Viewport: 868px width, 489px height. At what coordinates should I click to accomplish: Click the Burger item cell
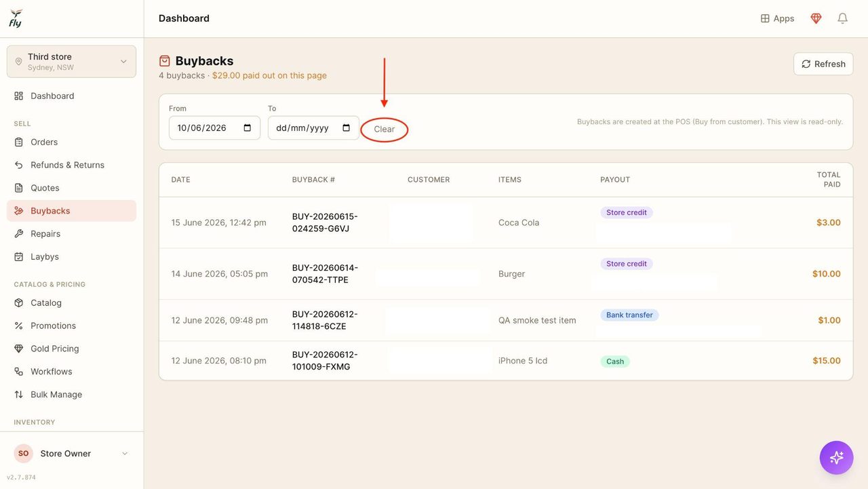[512, 274]
